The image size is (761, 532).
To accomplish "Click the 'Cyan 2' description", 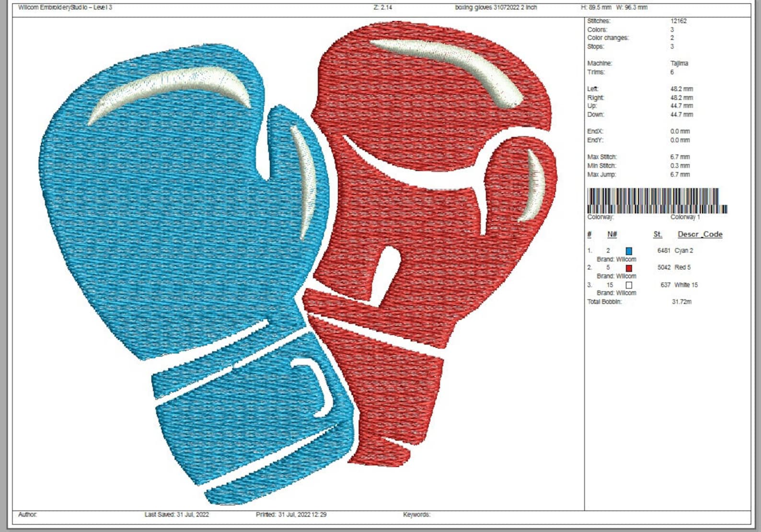I will [x=684, y=251].
